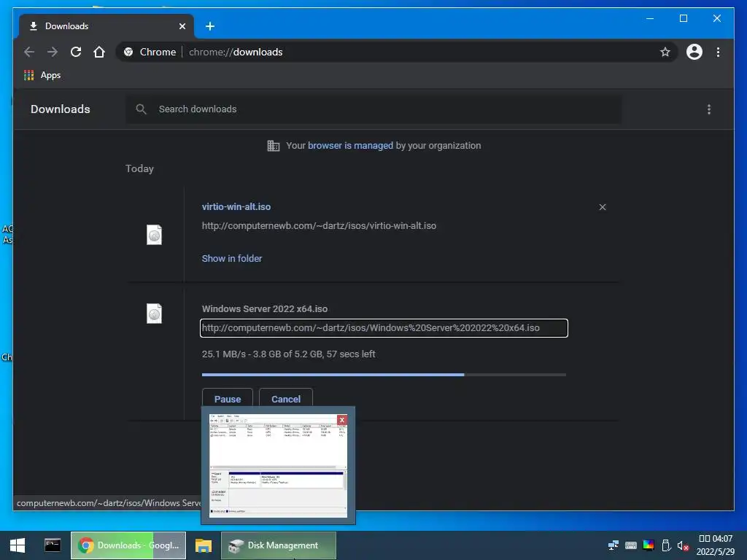Go back with the browser back arrow

29,52
